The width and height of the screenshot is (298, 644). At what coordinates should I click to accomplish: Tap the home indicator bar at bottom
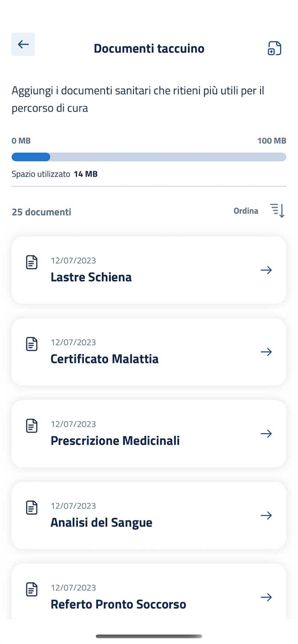149,637
